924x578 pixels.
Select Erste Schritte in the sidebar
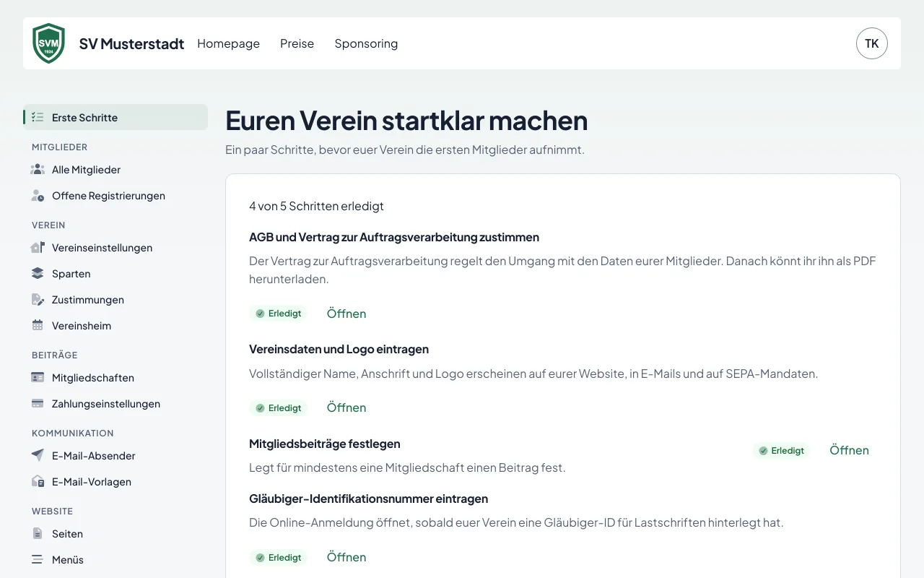(x=115, y=117)
